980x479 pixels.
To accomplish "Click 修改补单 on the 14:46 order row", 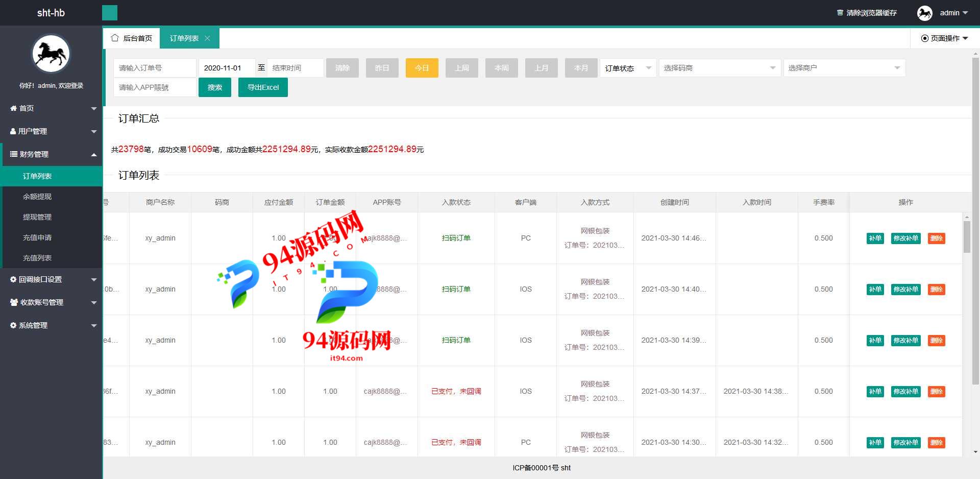I will pos(906,238).
